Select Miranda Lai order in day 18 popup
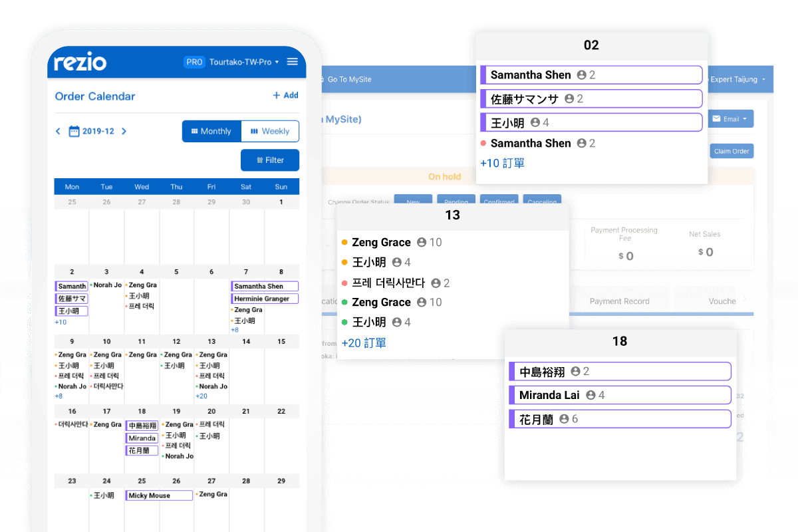The image size is (798, 532). [x=620, y=395]
